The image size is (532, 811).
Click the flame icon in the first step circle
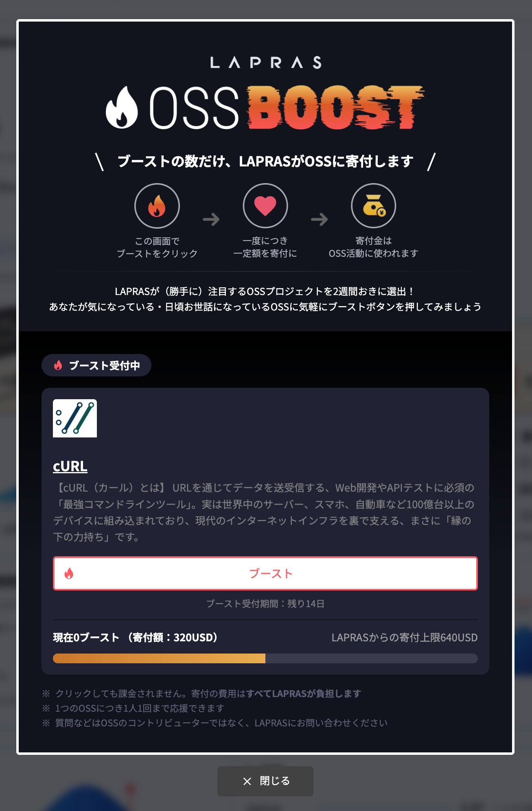point(157,206)
